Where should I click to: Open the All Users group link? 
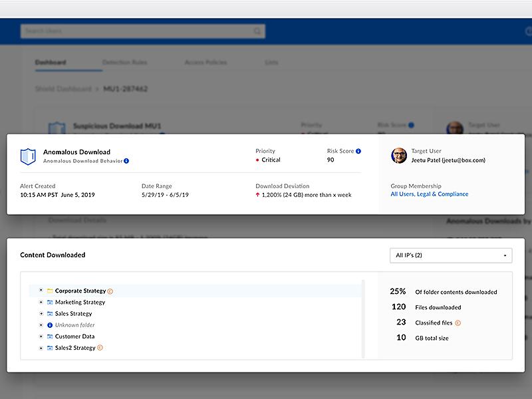click(x=402, y=194)
